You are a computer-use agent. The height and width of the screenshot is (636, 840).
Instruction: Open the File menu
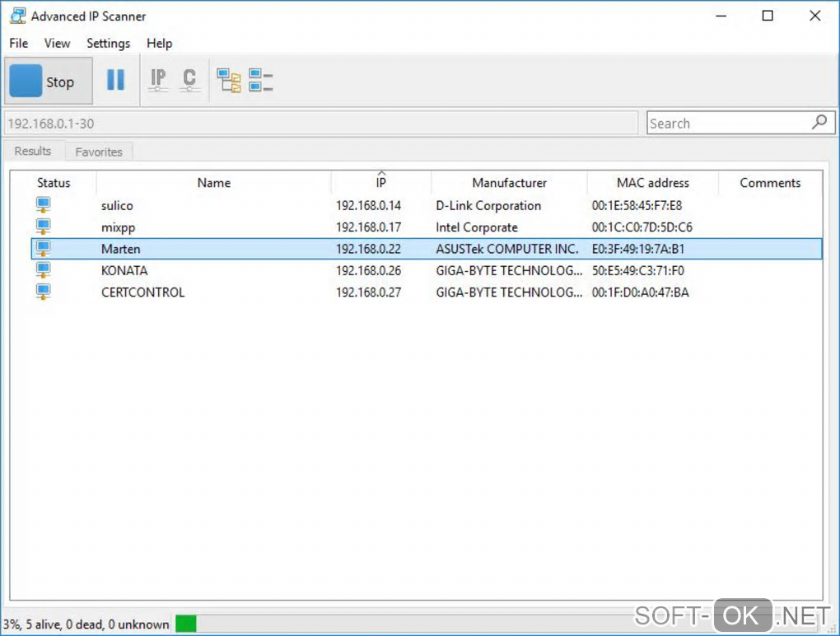point(19,44)
